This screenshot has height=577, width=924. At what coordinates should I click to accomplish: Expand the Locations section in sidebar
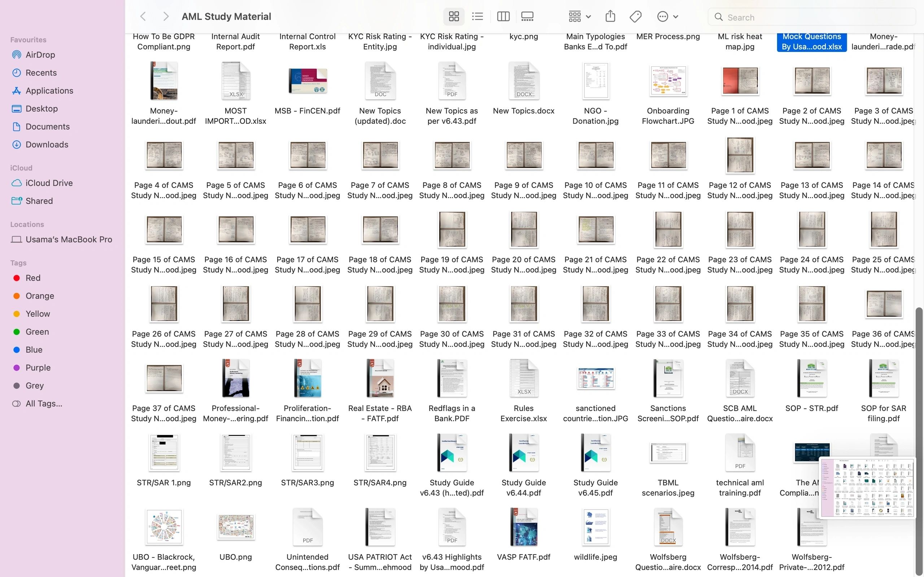27,224
